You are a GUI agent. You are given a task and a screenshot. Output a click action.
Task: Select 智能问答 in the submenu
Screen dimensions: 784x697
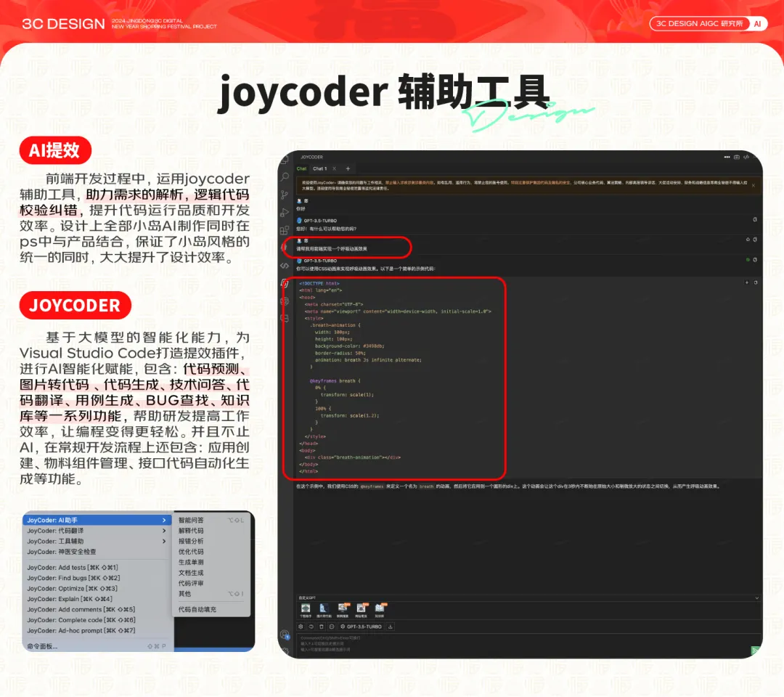click(211, 520)
